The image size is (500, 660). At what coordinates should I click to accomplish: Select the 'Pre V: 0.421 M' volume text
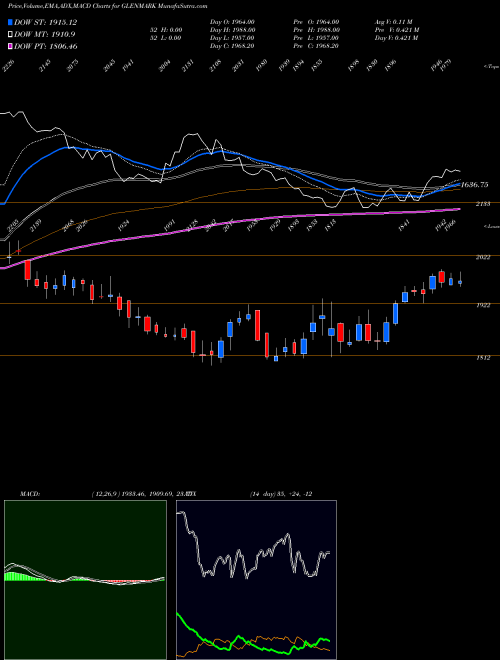(397, 30)
